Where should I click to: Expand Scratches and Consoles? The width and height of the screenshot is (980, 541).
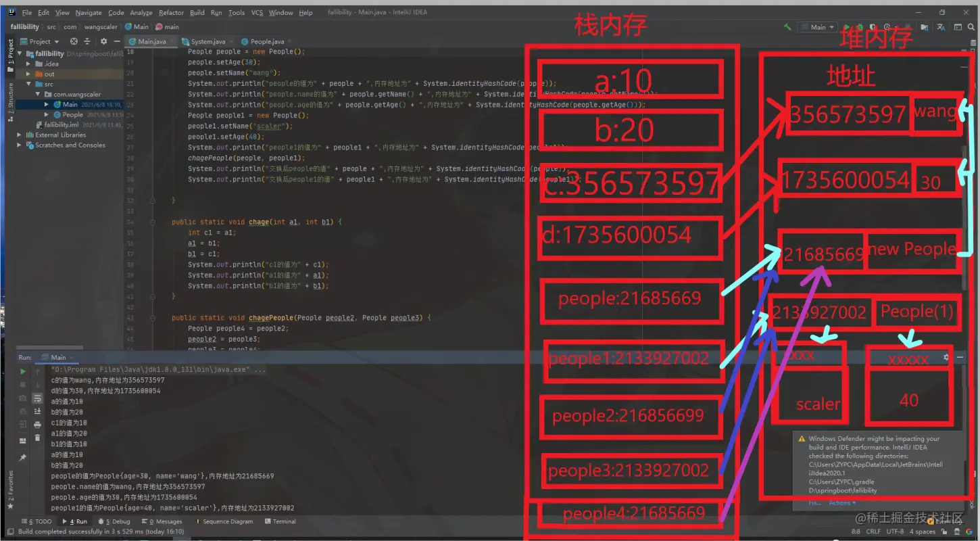coord(19,145)
